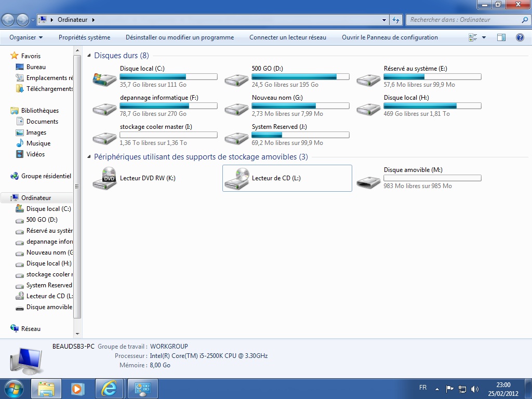Click Propriétés système in the toolbar
Screen dimensions: 532x399
[84, 37]
